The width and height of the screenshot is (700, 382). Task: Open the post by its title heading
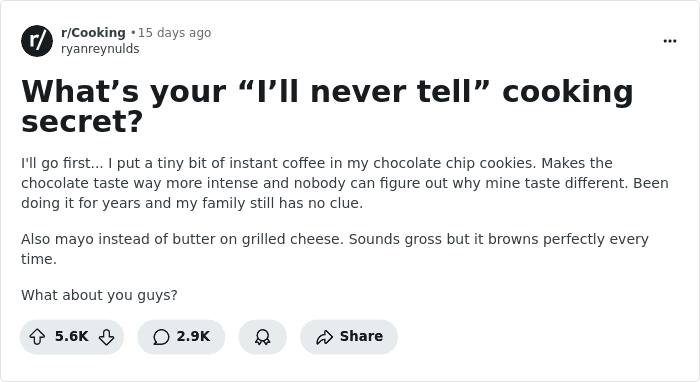pyautogui.click(x=327, y=106)
